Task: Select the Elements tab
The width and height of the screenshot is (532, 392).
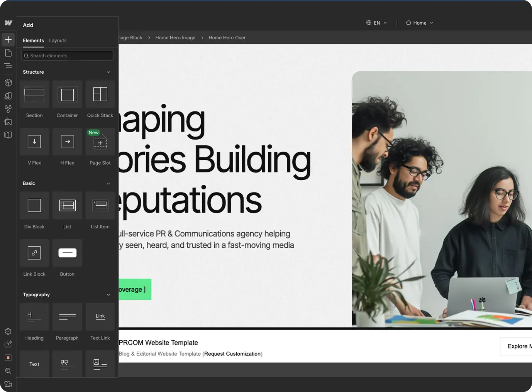Action: [33, 41]
